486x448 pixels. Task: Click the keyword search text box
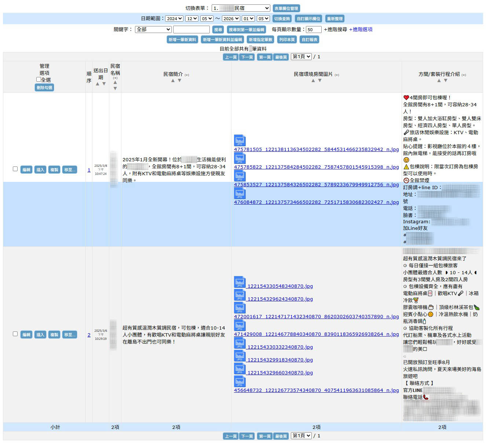[191, 29]
